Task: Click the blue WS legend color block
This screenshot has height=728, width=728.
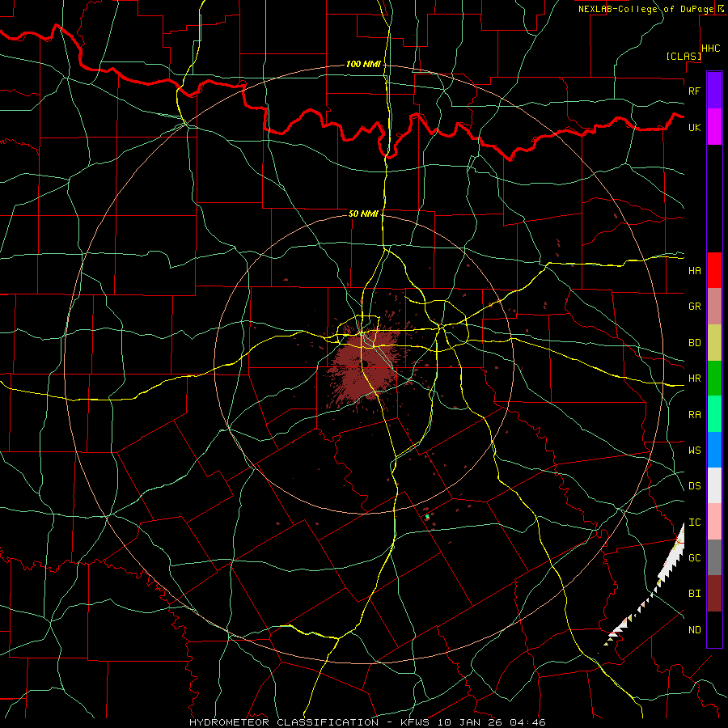Action: (714, 450)
